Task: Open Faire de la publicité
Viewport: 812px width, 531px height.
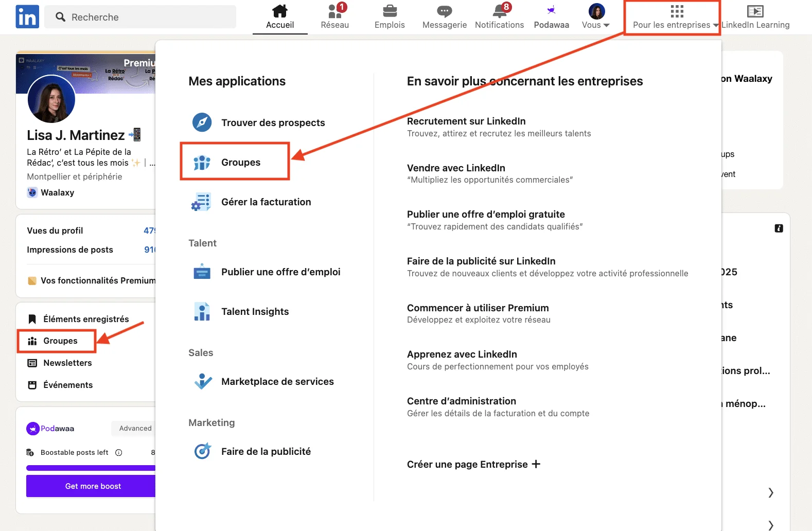Action: pos(266,451)
